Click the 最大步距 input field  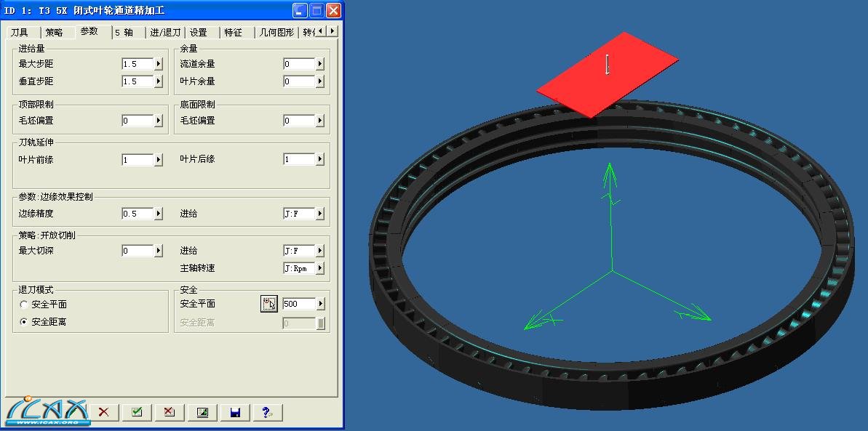[138, 64]
